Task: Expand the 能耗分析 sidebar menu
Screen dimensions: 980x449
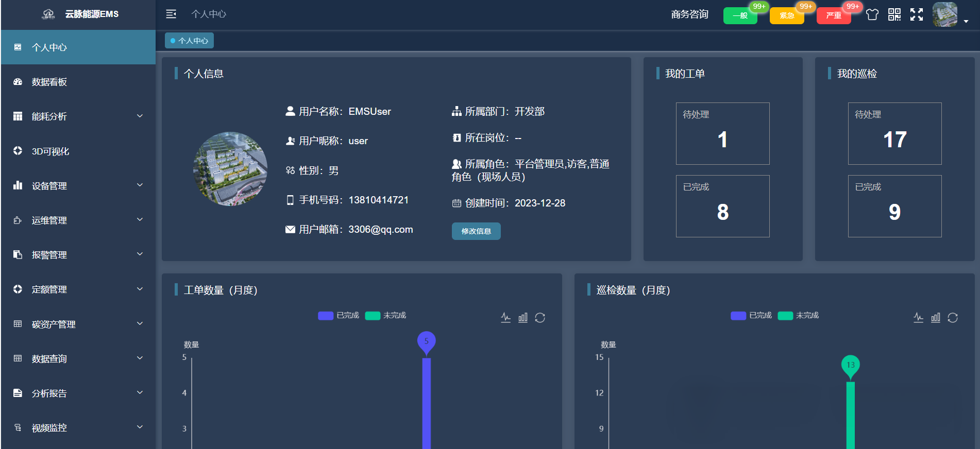Action: click(78, 116)
